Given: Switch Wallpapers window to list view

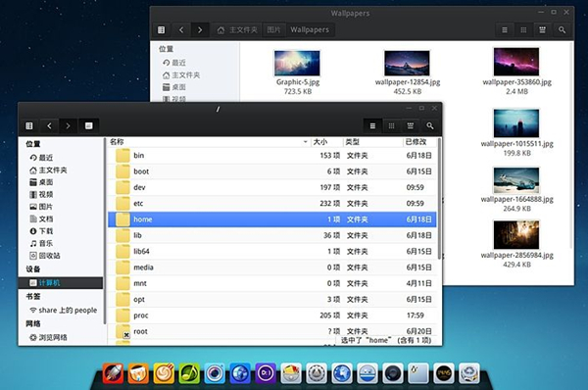Looking at the screenshot, I should pyautogui.click(x=505, y=30).
